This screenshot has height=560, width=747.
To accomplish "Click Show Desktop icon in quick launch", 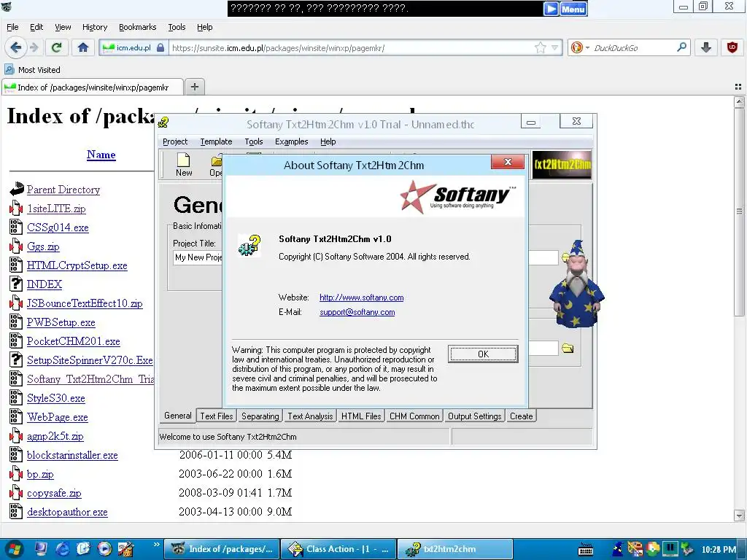I will tap(41, 549).
